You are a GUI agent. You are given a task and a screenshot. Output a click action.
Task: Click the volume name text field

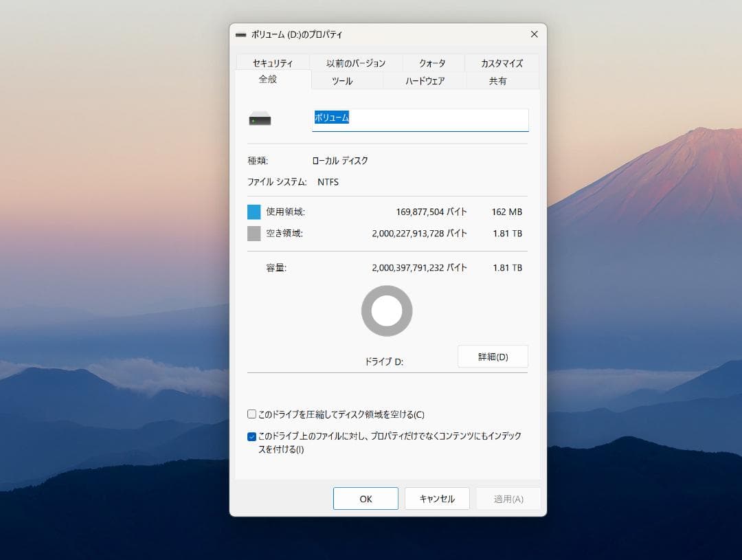419,118
